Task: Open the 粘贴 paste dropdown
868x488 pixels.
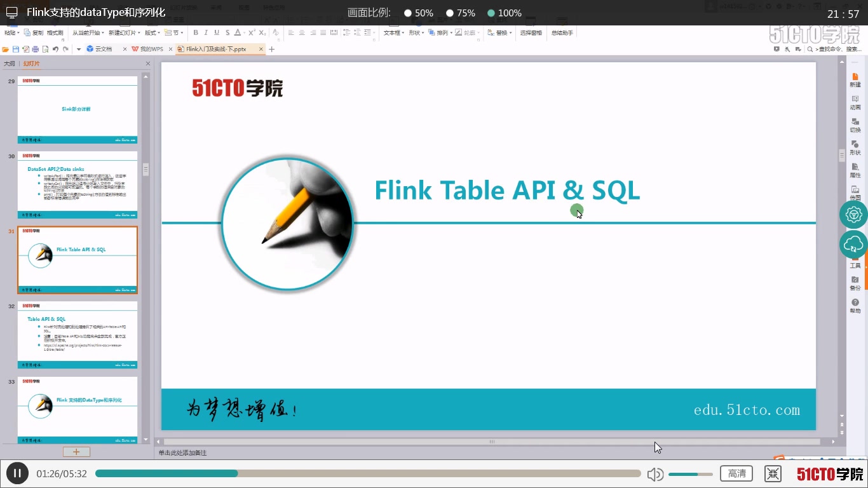Action: click(12, 32)
